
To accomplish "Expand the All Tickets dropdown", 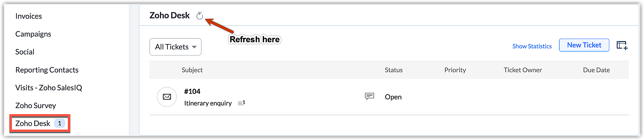I will [x=175, y=47].
